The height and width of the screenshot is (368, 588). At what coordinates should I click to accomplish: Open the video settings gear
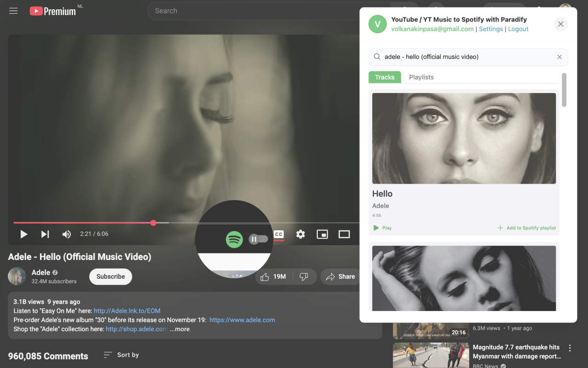coord(300,235)
